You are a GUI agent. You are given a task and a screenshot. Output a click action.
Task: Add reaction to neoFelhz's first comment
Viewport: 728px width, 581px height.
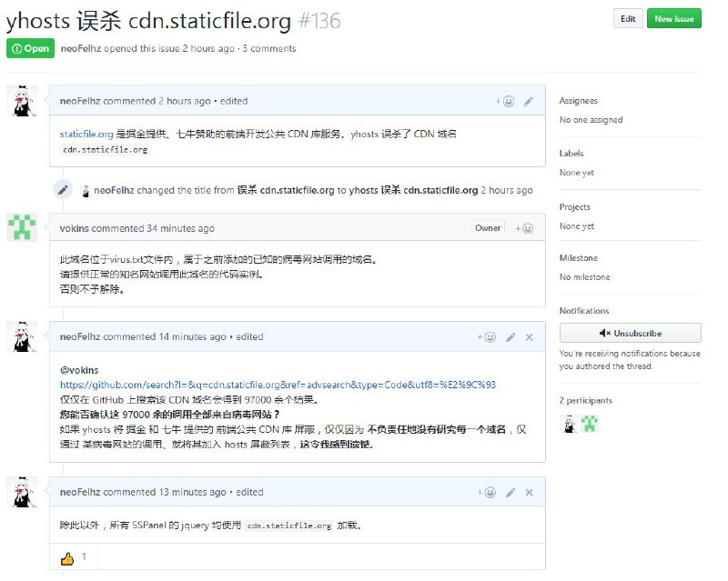[x=505, y=101]
